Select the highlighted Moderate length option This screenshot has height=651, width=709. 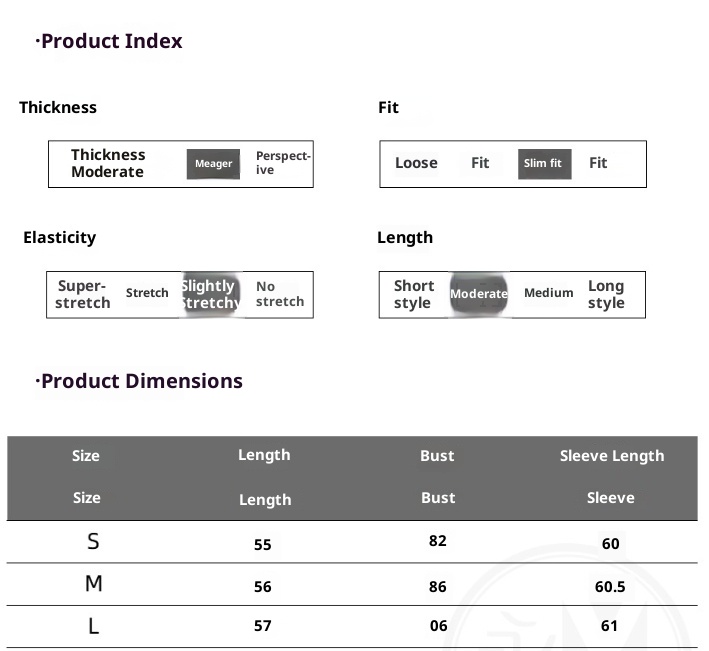click(478, 294)
